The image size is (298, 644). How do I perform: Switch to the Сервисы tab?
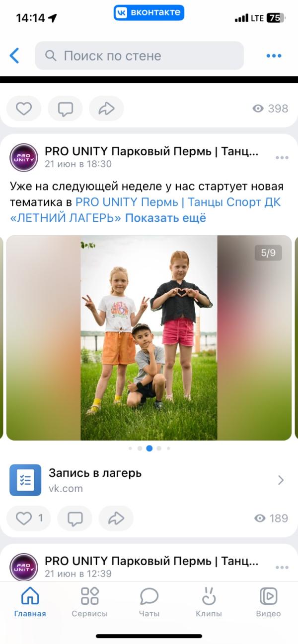[89, 602]
